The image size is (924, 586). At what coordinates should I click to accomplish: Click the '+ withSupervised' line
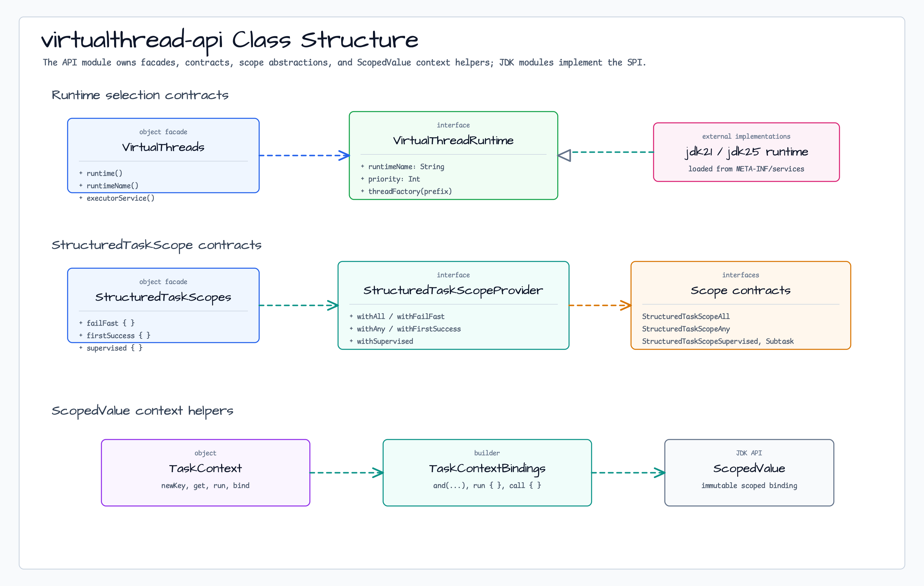click(x=381, y=341)
